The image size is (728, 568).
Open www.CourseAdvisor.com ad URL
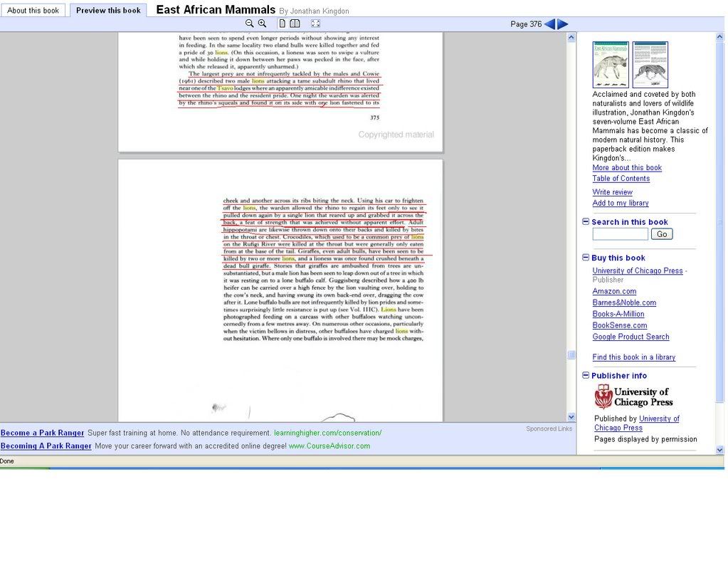coord(329,446)
